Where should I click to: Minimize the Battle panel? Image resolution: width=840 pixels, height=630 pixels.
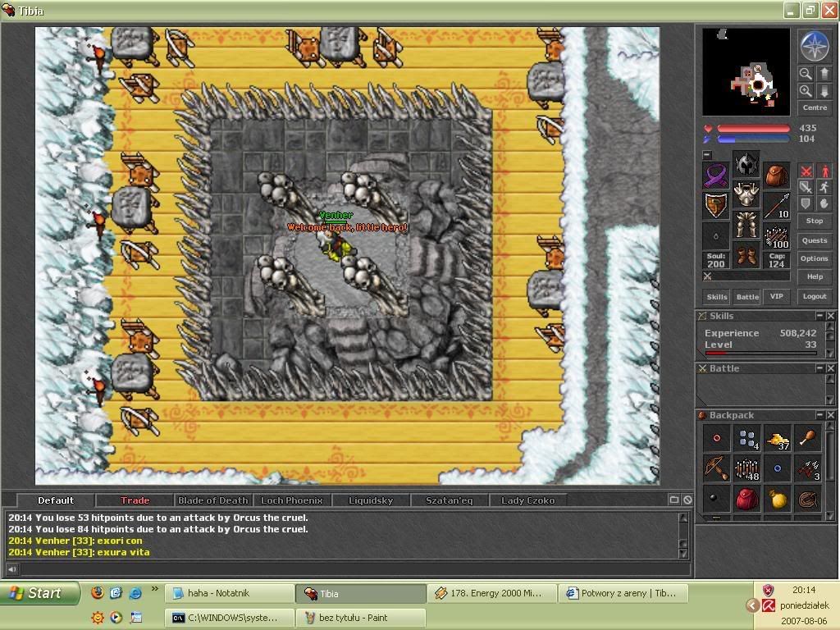pyautogui.click(x=819, y=368)
